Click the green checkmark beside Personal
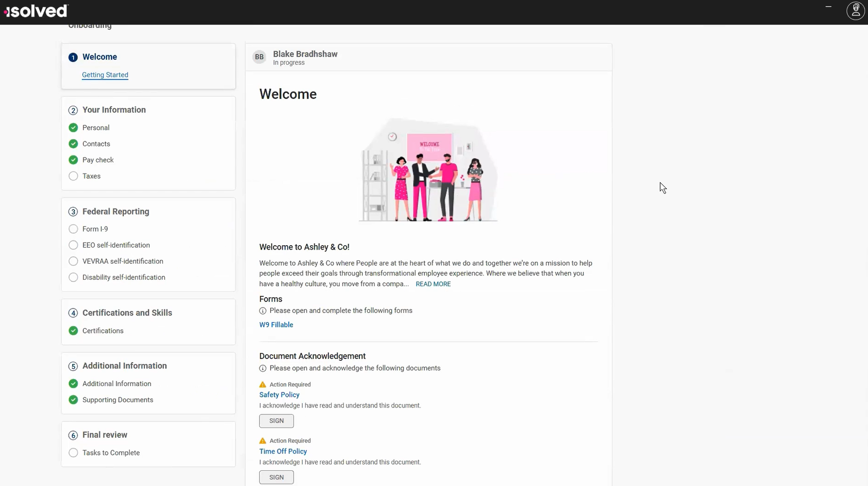 (73, 128)
